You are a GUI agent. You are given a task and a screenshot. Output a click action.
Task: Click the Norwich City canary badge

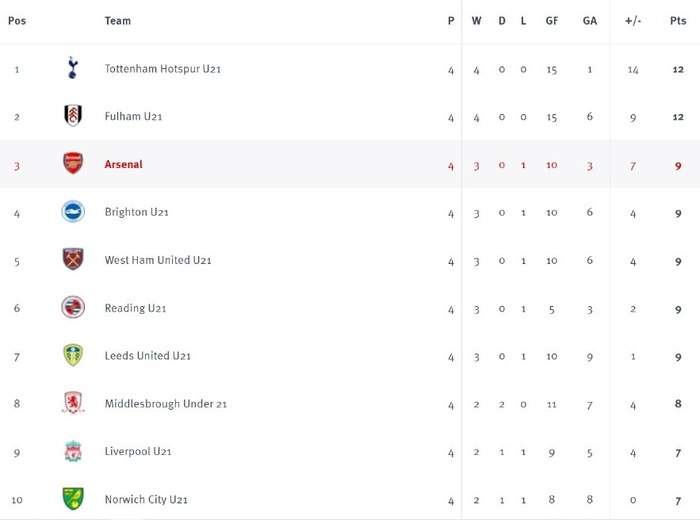(73, 499)
